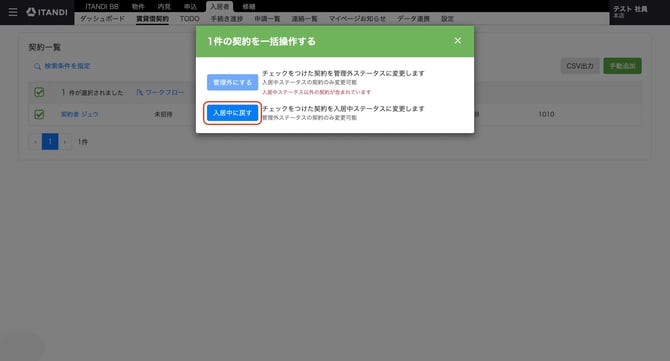Screen dimensions: 670x361
Task: Click the next page arrow
Action: pyautogui.click(x=65, y=141)
